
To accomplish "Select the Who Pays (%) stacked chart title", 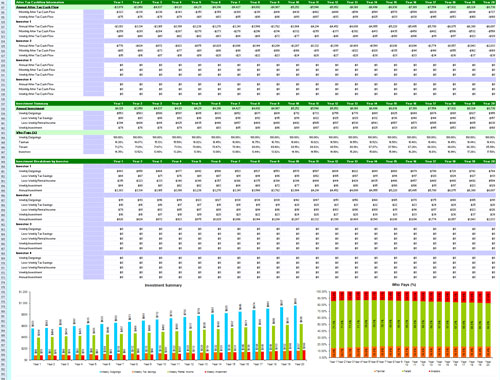I will [x=404, y=285].
